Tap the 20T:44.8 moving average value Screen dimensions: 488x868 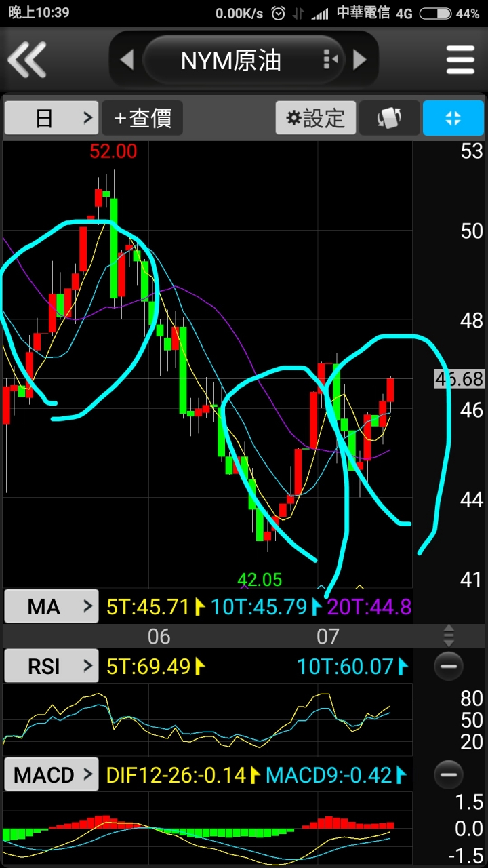point(369,606)
